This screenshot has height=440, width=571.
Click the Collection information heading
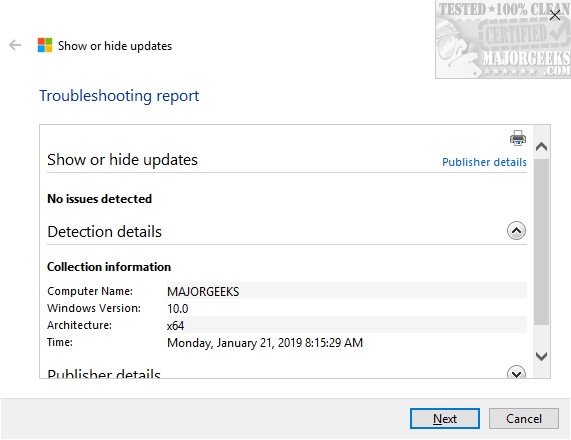tap(109, 267)
